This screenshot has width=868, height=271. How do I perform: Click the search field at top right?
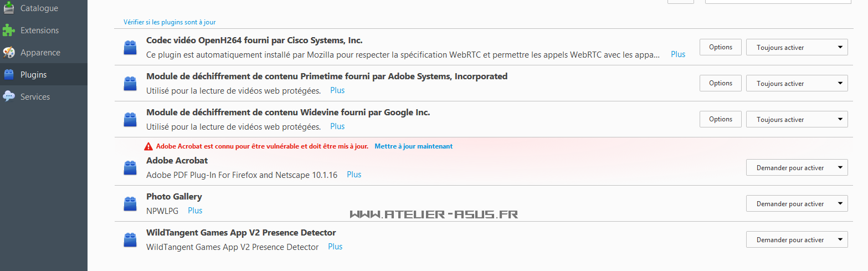click(778, 2)
